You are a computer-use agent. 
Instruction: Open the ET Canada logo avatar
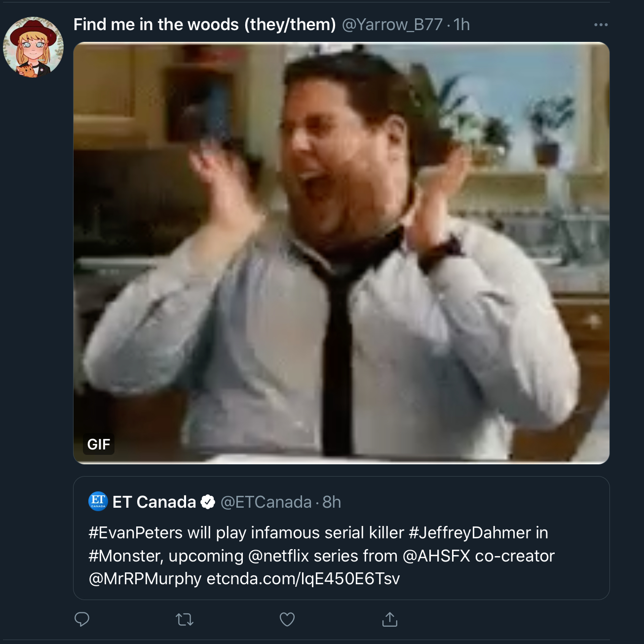98,501
